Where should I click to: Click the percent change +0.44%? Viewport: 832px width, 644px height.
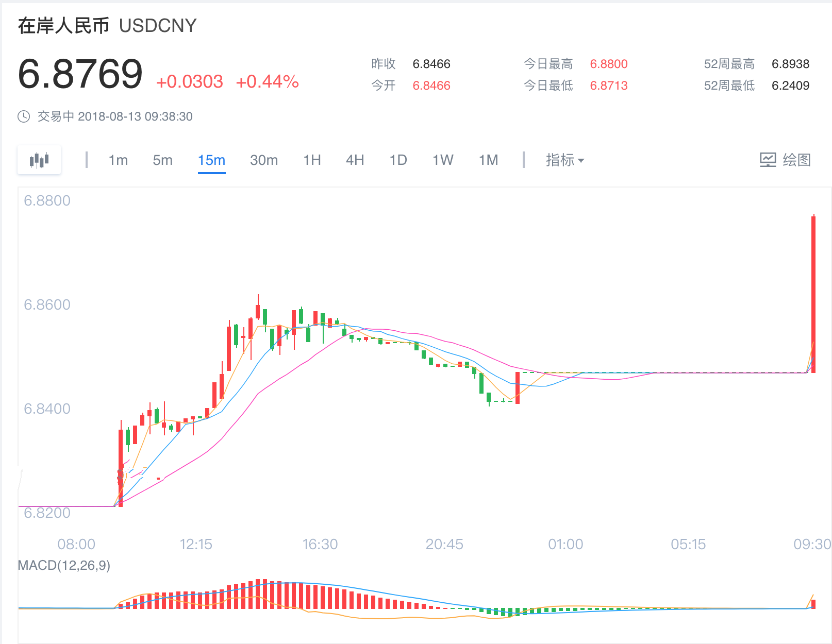point(267,81)
